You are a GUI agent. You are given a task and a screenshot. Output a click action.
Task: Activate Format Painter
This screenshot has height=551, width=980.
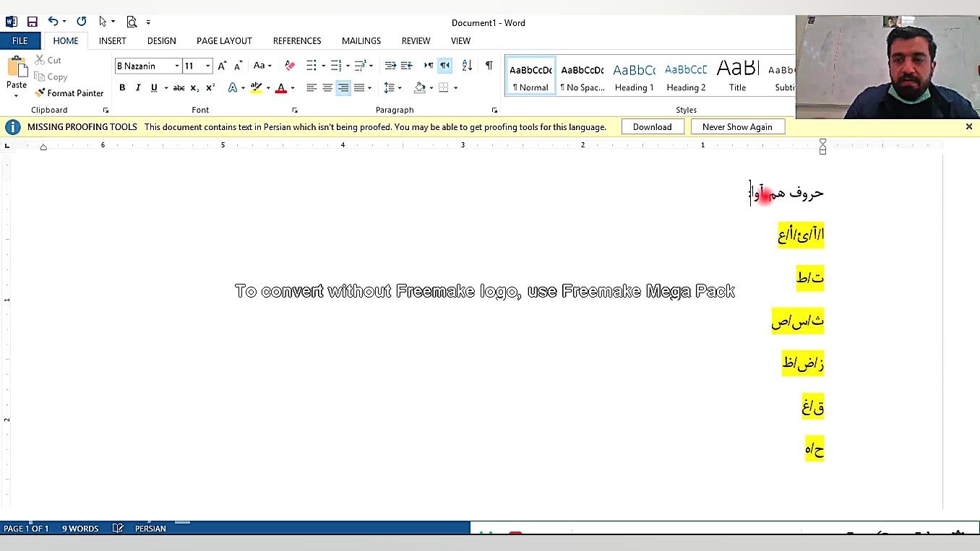pos(69,93)
